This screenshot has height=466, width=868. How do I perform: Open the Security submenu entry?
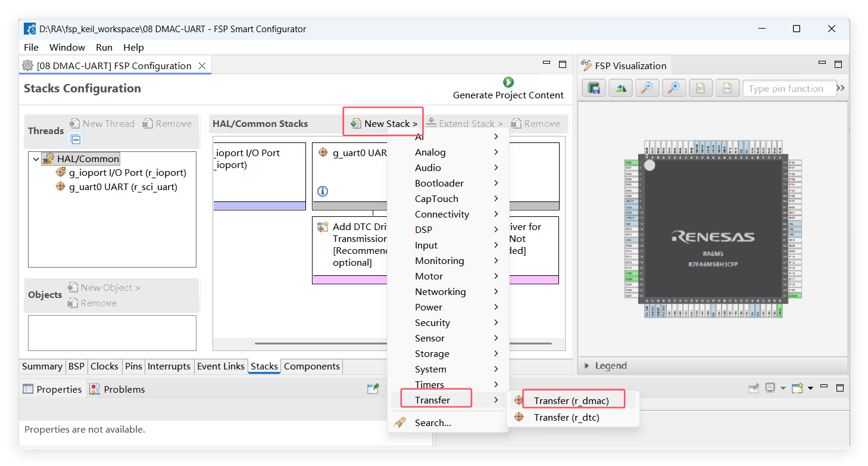tap(448, 322)
